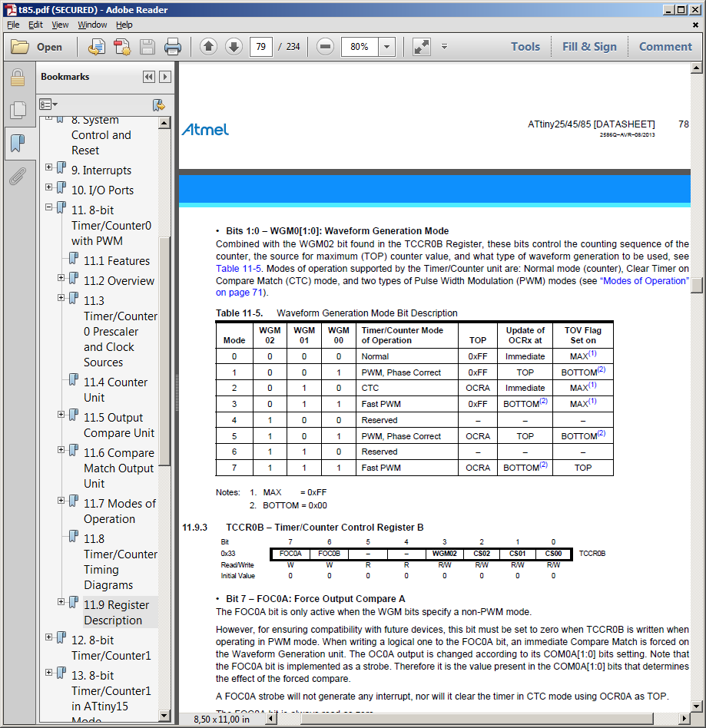
Task: Click the document vertical scrollbar thumb
Action: (x=696, y=285)
